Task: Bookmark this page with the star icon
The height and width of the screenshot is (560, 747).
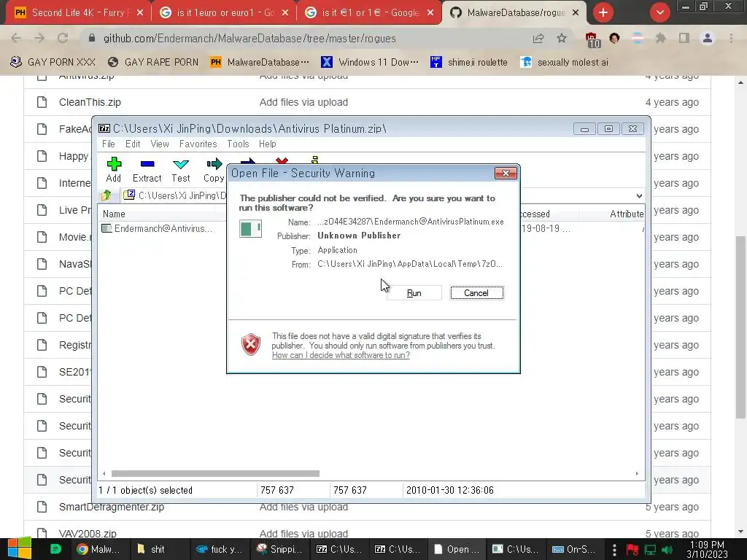Action: click(562, 38)
